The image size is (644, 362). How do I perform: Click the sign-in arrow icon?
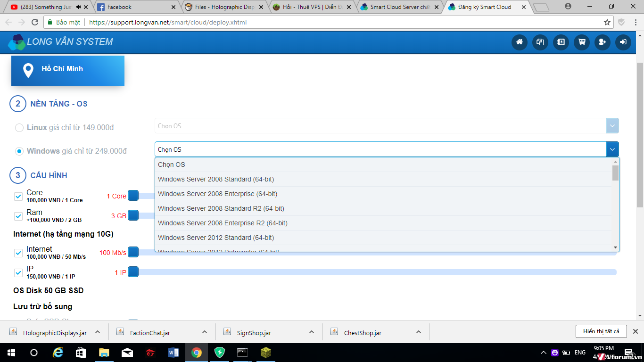pos(623,42)
